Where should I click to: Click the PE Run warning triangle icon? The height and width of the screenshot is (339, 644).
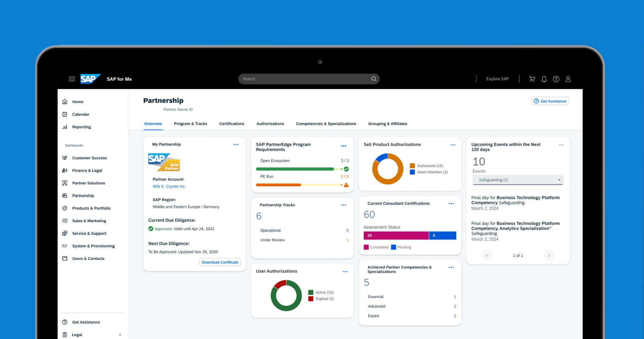[x=346, y=185]
